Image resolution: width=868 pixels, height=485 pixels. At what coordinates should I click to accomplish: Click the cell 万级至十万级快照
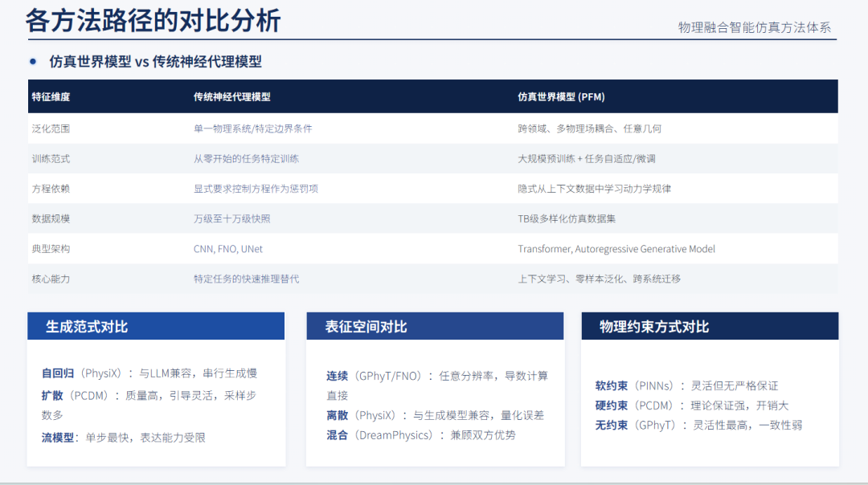pos(232,218)
